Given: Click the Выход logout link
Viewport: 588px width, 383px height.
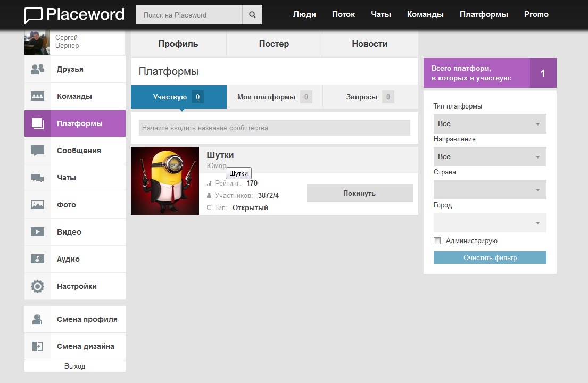Looking at the screenshot, I should (x=74, y=366).
